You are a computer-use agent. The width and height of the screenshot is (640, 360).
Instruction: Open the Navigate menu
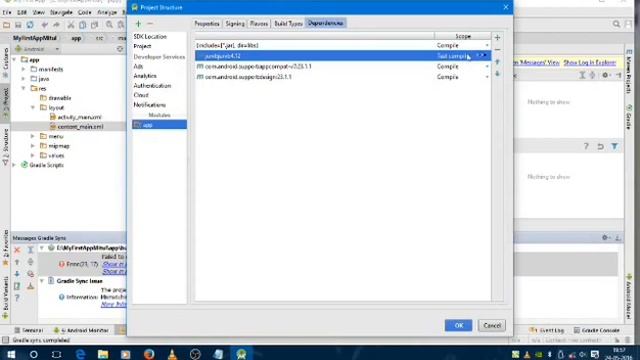tap(61, 13)
